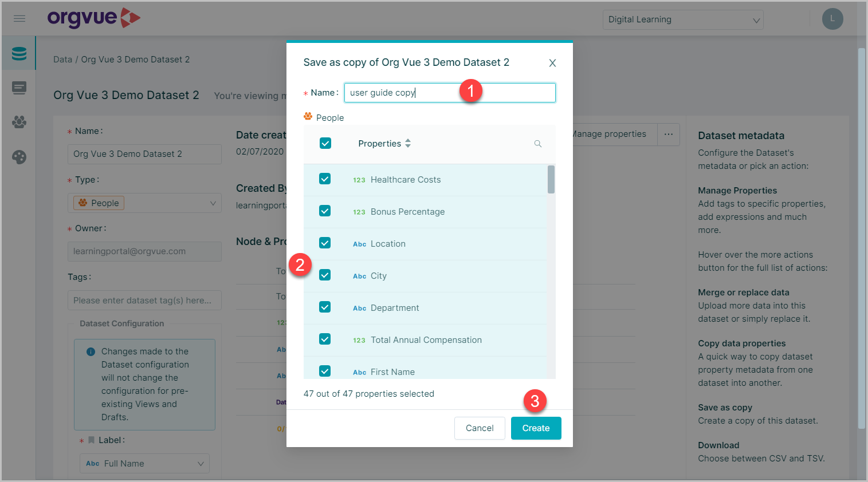
Task: Open the paw-shaped sidebar icon
Action: pos(19,122)
